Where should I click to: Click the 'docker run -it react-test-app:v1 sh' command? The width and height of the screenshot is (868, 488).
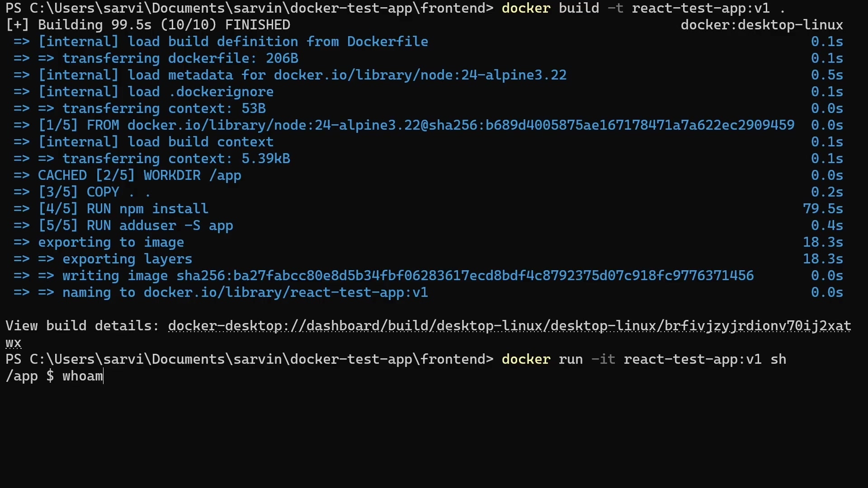pyautogui.click(x=644, y=359)
